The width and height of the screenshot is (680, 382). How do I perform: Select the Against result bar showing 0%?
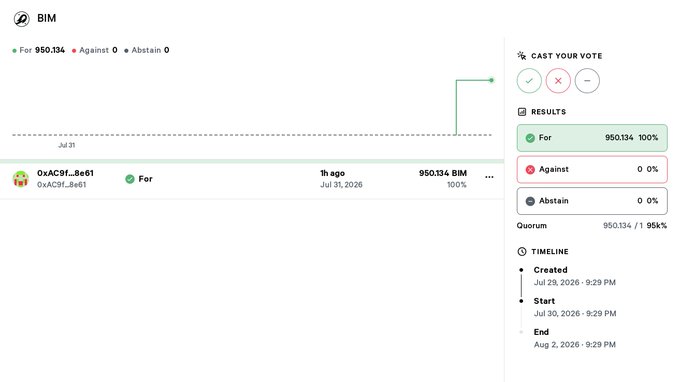592,170
